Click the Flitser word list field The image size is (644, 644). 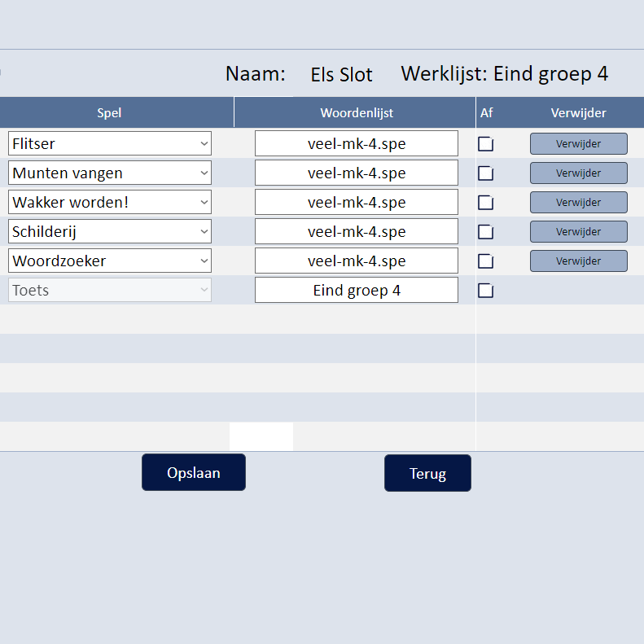(357, 143)
